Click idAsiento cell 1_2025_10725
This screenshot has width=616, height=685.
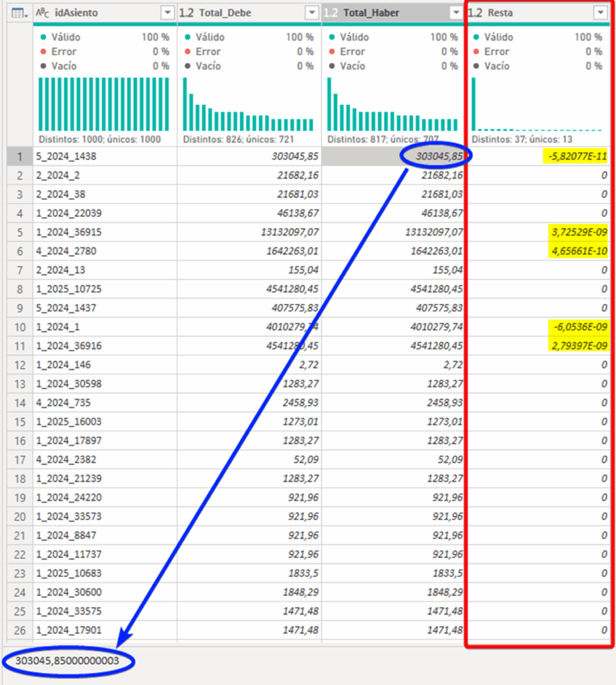click(105, 289)
